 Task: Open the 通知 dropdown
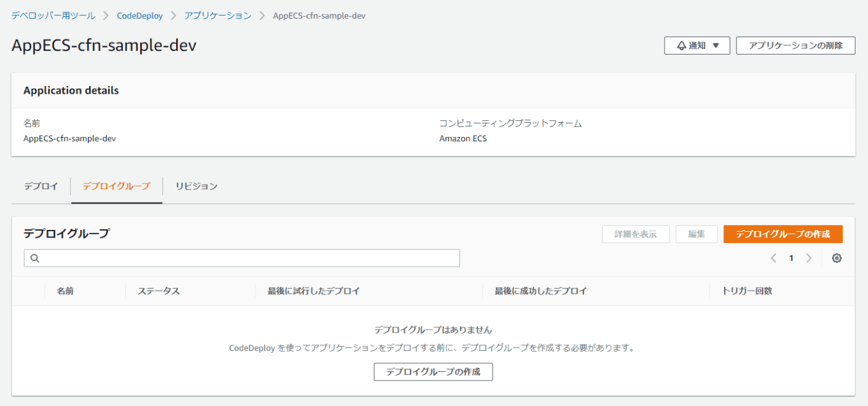pos(697,45)
